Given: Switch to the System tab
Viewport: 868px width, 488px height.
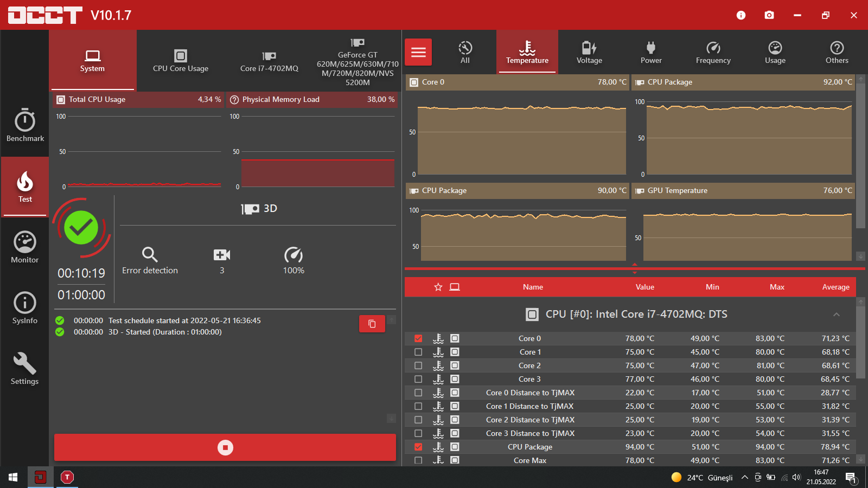Looking at the screenshot, I should pos(92,60).
